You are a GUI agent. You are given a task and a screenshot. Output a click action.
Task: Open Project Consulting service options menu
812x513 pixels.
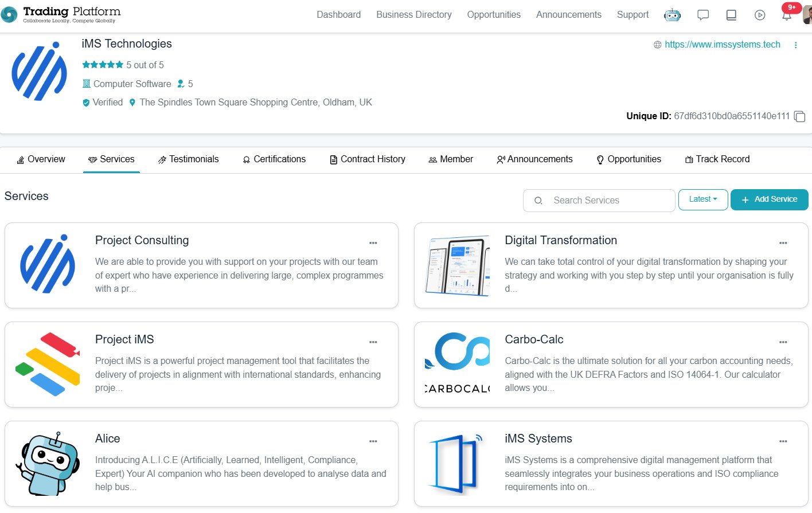(x=373, y=243)
